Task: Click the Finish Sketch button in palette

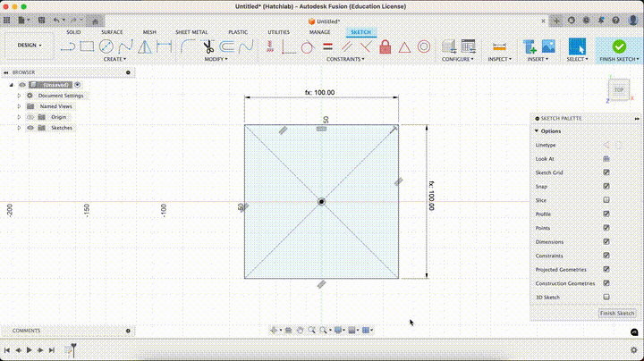Action: click(617, 313)
